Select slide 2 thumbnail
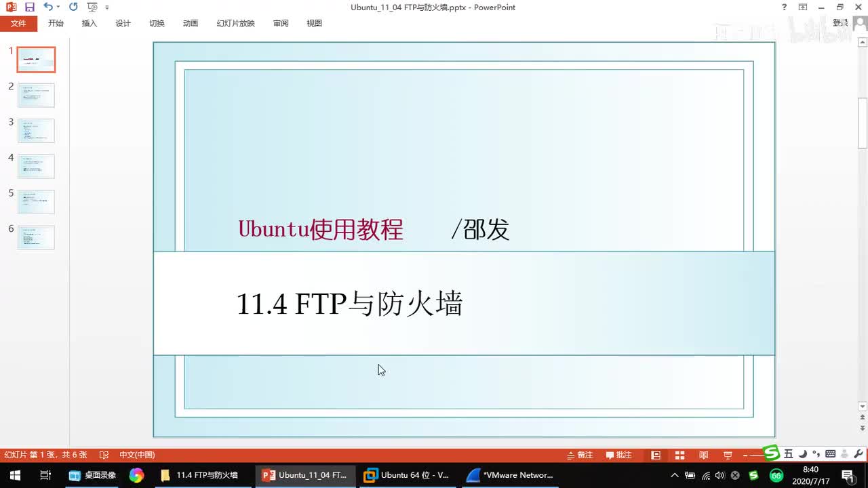 point(36,95)
